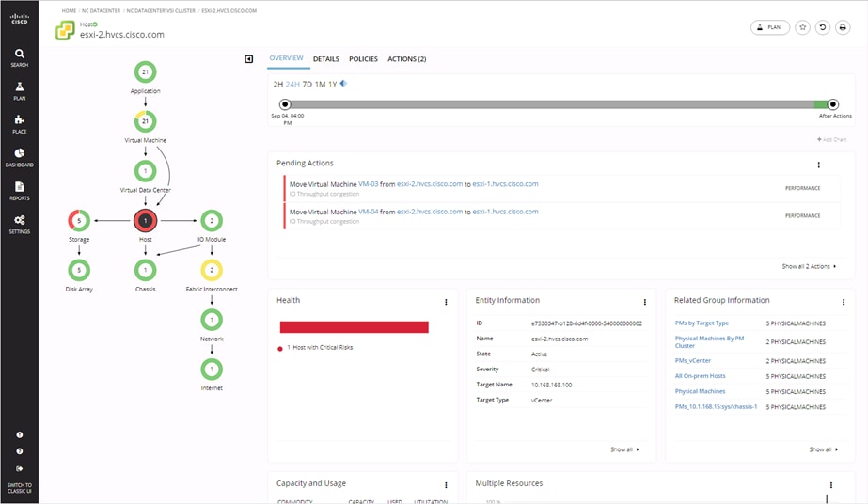Select the Network node
Screen dimensions: 868x504
[x=212, y=320]
